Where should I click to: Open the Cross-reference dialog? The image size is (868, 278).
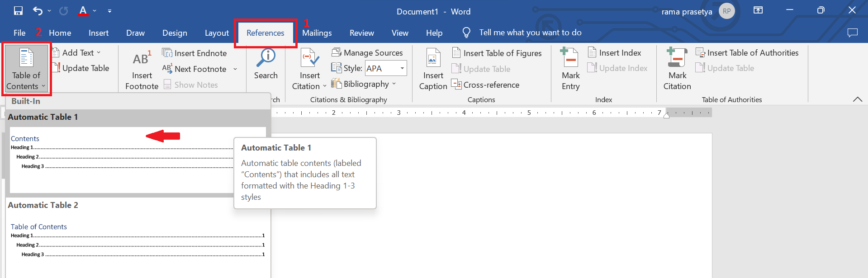[x=485, y=85]
